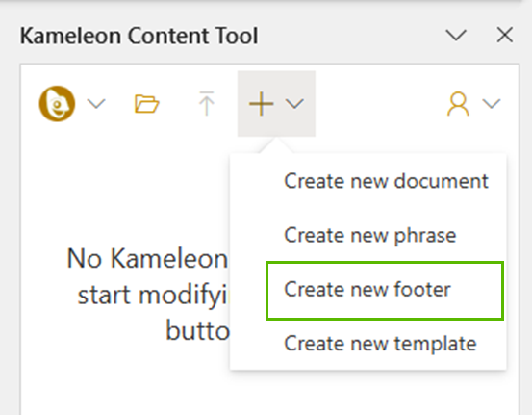This screenshot has width=532, height=415.
Task: Click the upload arrow icon
Action: coord(206,103)
